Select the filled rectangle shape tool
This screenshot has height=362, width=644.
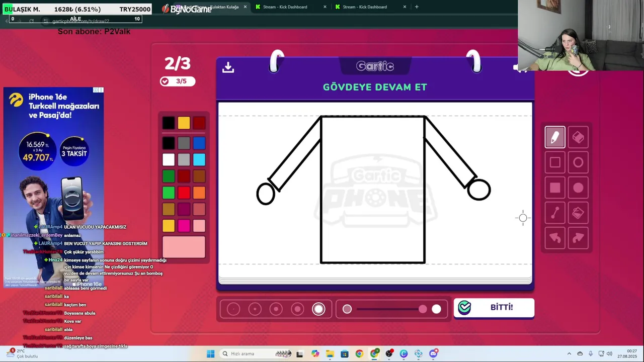pos(555,188)
